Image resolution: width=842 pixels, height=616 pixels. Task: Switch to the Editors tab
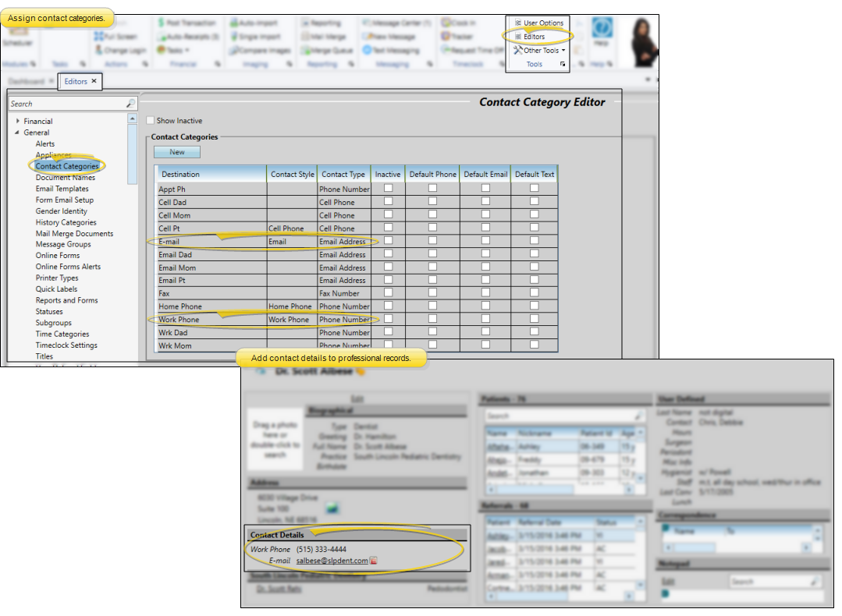point(76,81)
